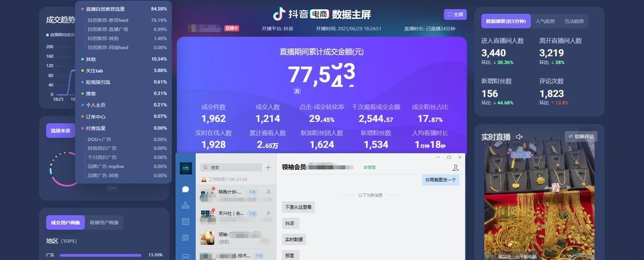The image size is (644, 260).
Task: Mute the 实时直播 preview speaker icon
Action: tap(519, 136)
